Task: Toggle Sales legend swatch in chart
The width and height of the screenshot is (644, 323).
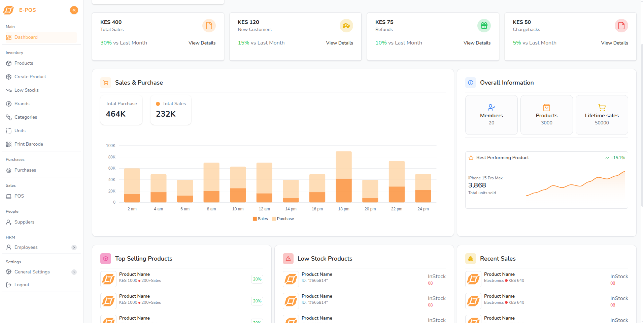Action: pyautogui.click(x=255, y=219)
